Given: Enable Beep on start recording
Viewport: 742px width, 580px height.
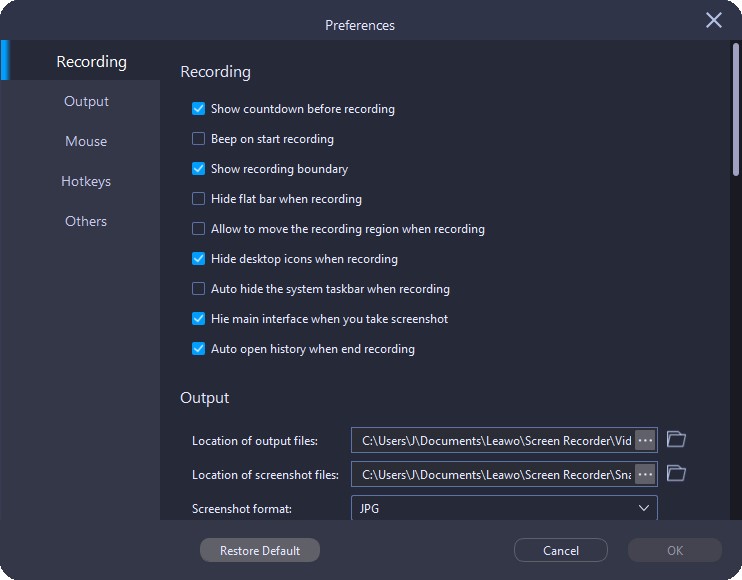Looking at the screenshot, I should (x=198, y=139).
